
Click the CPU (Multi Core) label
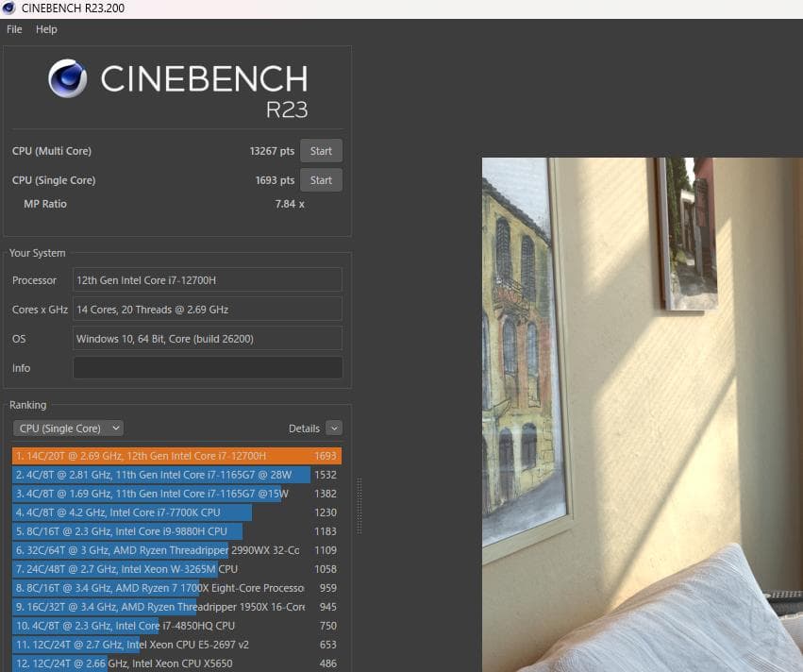pos(52,151)
